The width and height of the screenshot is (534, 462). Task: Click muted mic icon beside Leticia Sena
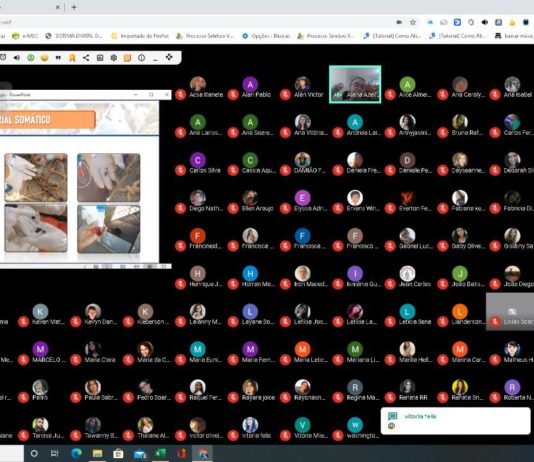[x=390, y=321]
